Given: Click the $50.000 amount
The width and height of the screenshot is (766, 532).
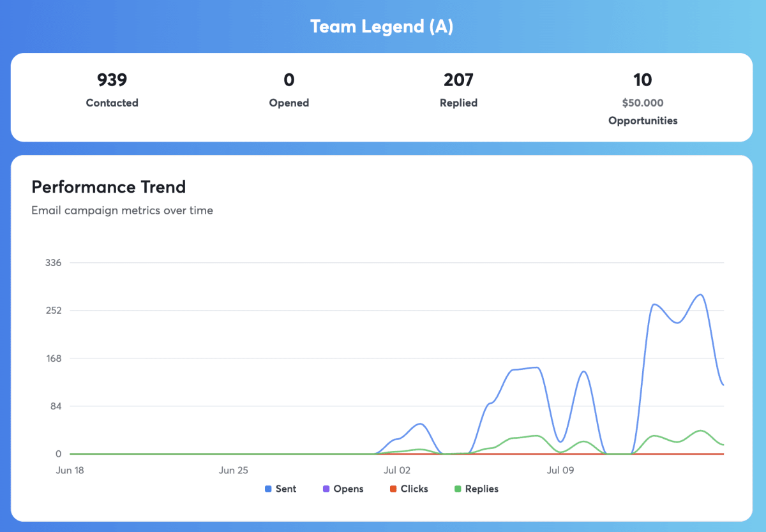Looking at the screenshot, I should (x=643, y=103).
